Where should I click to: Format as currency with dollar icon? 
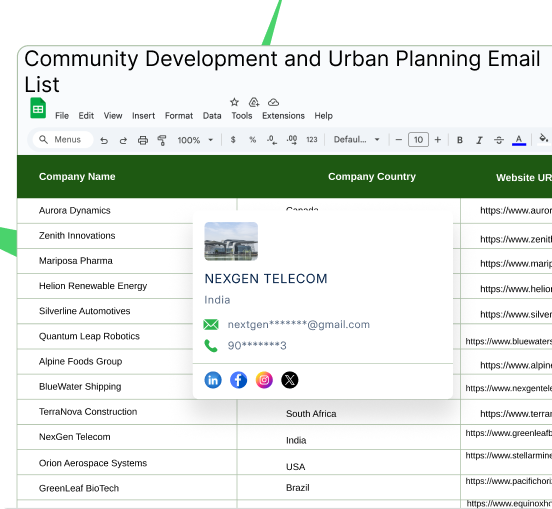pos(233,140)
